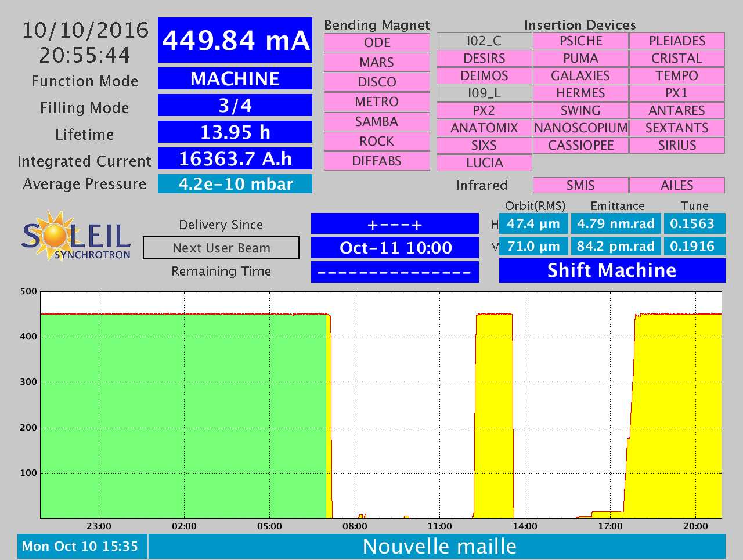This screenshot has width=743, height=560.
Task: Click the TEMPO beamline box
Action: [x=677, y=76]
